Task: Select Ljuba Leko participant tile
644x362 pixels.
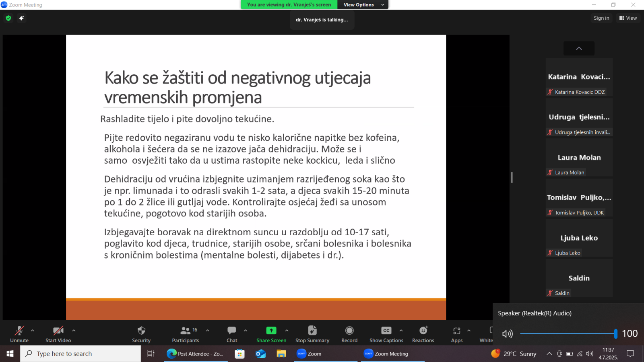Action: coord(579,238)
